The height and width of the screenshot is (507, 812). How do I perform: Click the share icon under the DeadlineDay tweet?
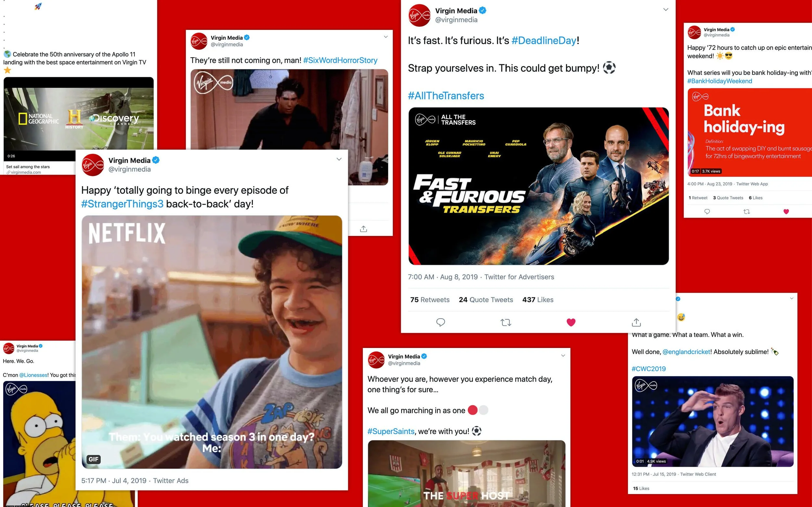point(636,322)
